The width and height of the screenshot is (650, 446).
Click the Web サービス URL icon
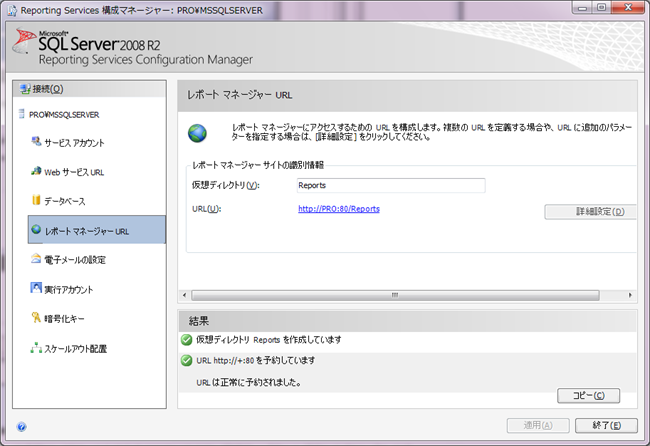tap(36, 171)
